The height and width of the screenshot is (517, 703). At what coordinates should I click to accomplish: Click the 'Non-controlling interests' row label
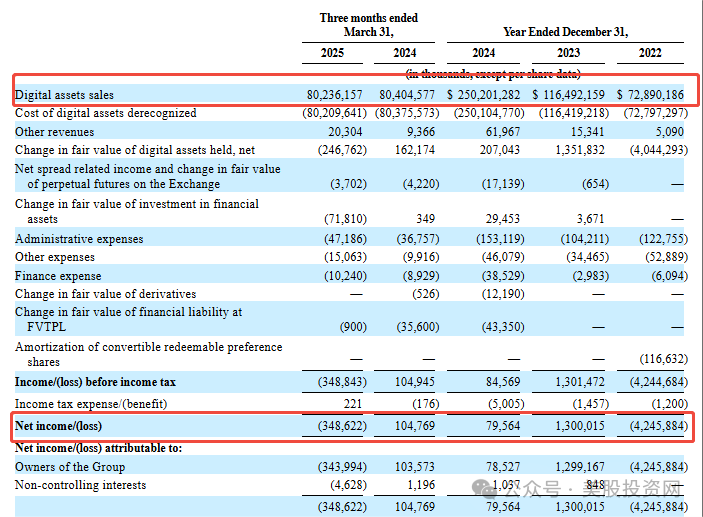tap(81, 485)
